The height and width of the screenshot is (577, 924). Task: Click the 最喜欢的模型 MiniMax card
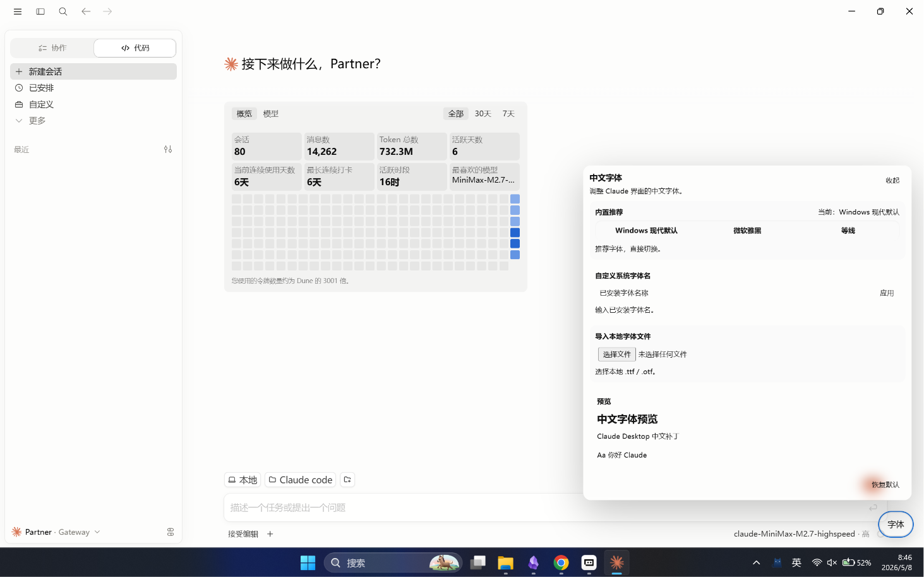484,176
